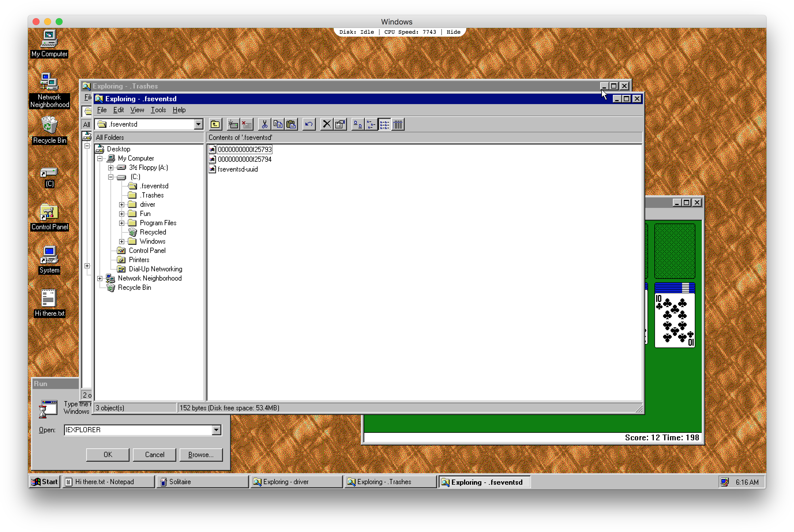Viewport: 794px width, 532px height.
Task: Click Cancel in the Run dialog
Action: 154,455
